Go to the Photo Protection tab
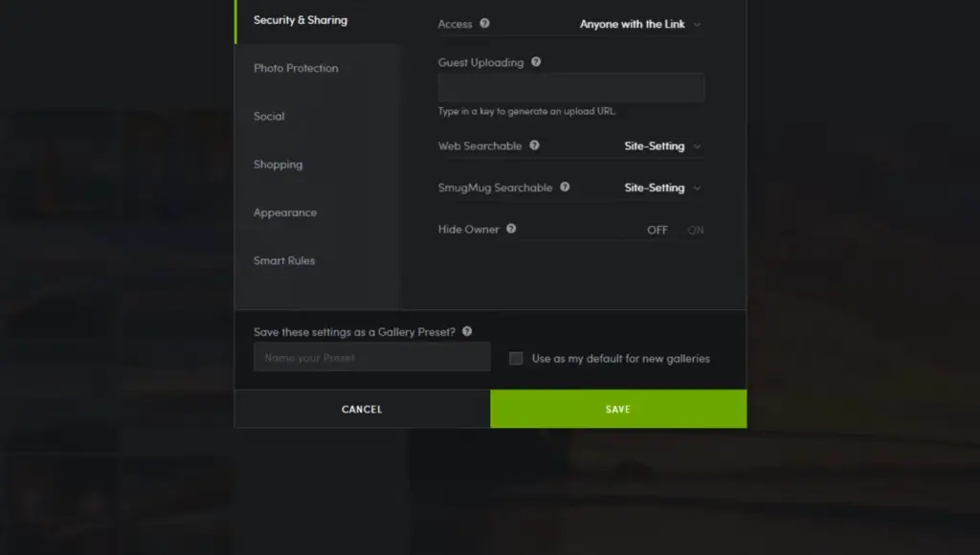Viewport: 980px width, 555px height. (x=296, y=69)
